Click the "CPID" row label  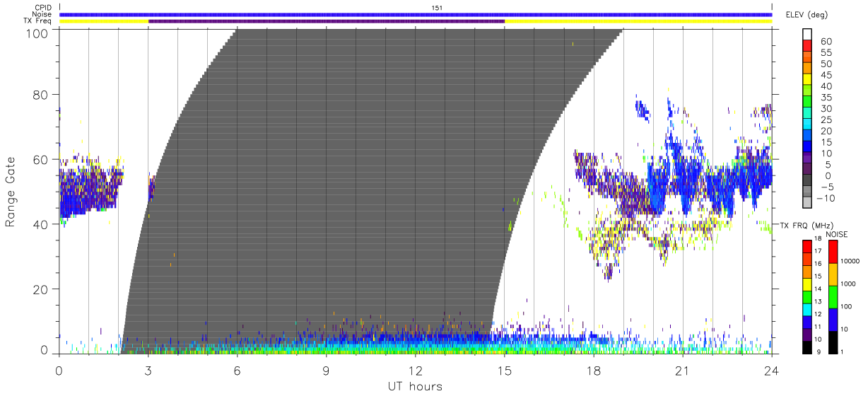coord(43,8)
